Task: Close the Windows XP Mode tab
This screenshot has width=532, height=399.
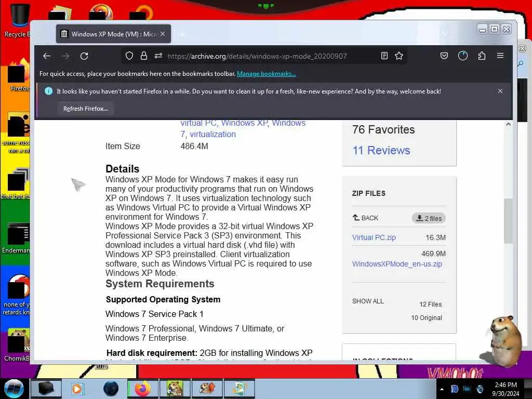Action: pyautogui.click(x=163, y=34)
